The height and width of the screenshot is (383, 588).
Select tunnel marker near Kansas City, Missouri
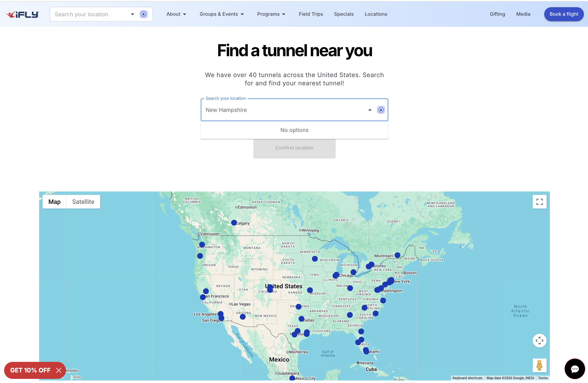310,290
